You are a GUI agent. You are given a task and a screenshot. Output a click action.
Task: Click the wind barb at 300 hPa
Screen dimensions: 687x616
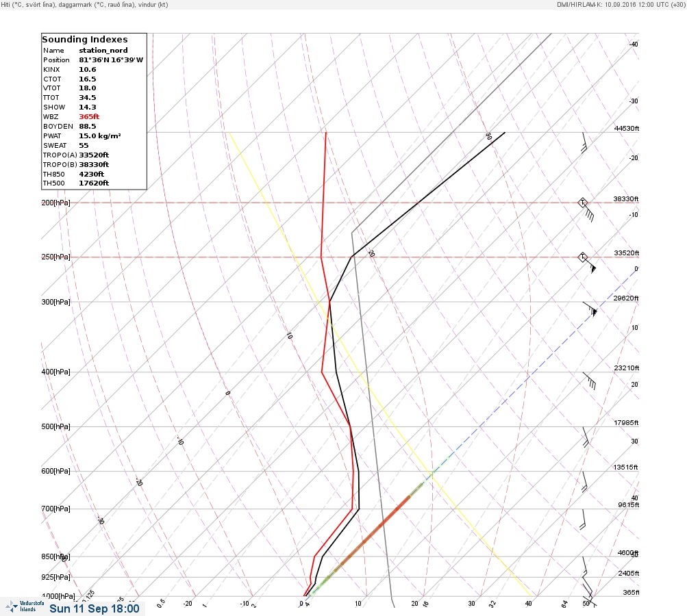click(590, 309)
